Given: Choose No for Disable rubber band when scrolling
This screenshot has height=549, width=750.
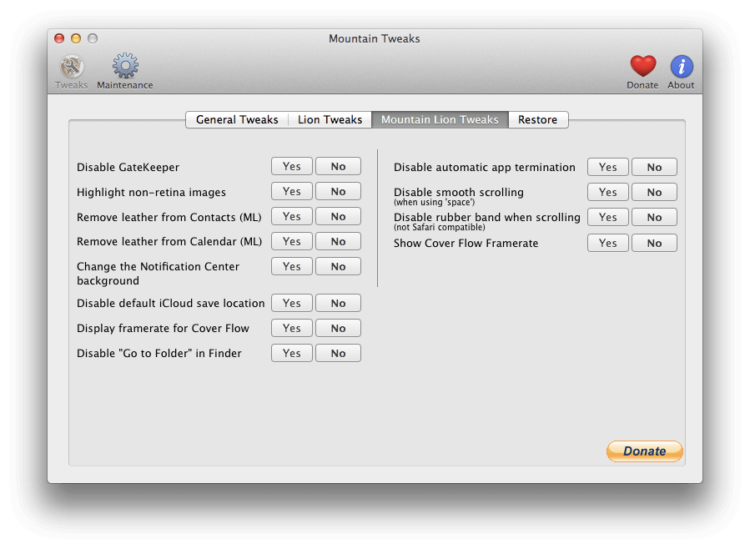Looking at the screenshot, I should point(654,217).
